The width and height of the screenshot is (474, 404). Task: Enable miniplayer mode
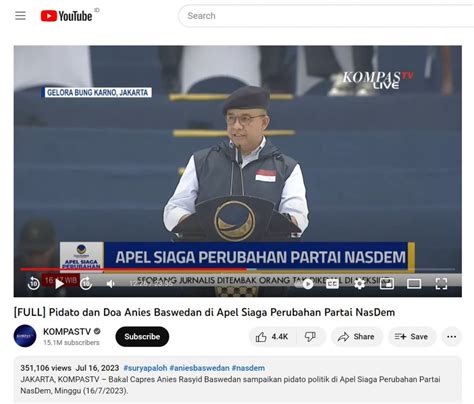pos(387,284)
